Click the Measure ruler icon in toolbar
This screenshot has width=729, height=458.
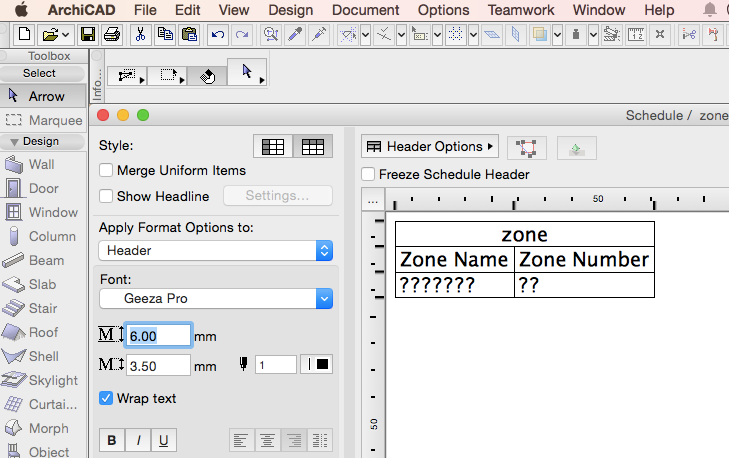pos(636,34)
